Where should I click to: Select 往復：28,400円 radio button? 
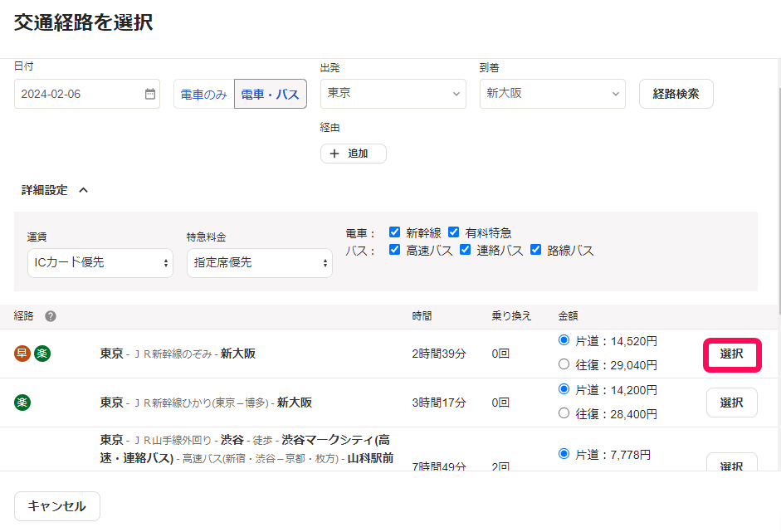[564, 413]
